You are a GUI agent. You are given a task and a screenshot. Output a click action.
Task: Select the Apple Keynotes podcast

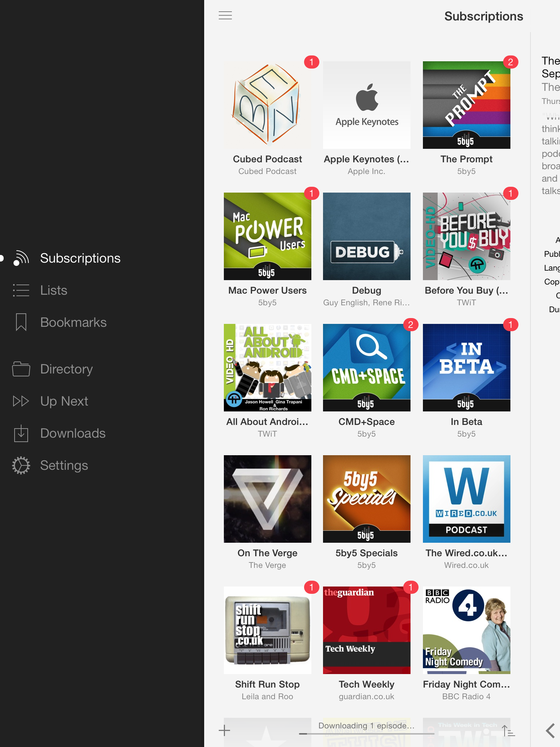366,105
